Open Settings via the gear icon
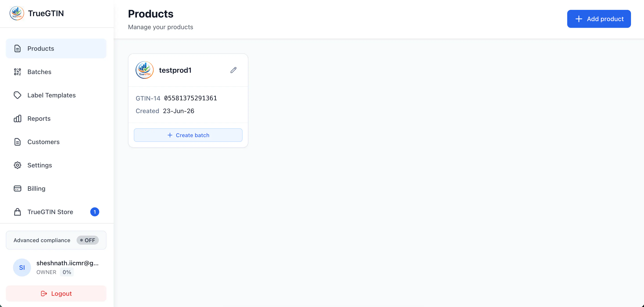This screenshot has width=644, height=307. pyautogui.click(x=18, y=165)
